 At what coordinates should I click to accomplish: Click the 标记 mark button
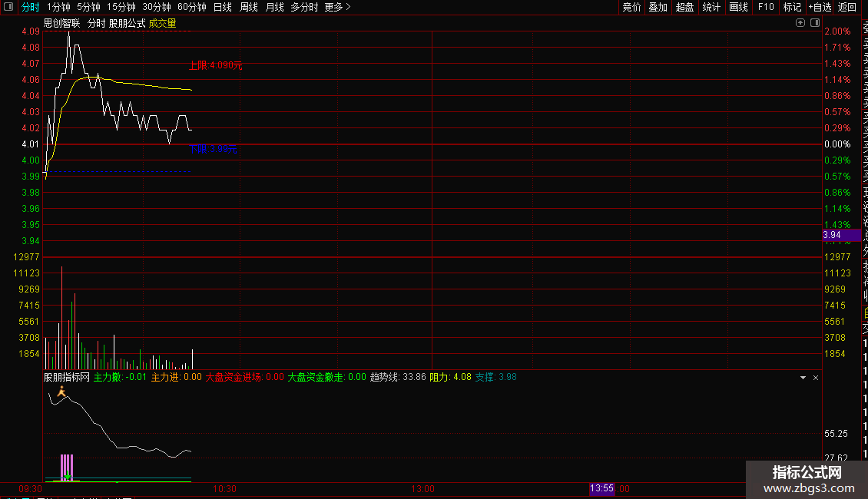[792, 7]
